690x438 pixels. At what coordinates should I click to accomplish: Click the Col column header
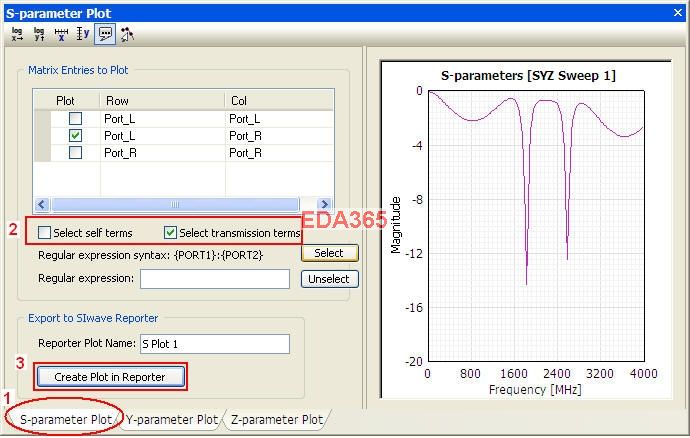(279, 101)
